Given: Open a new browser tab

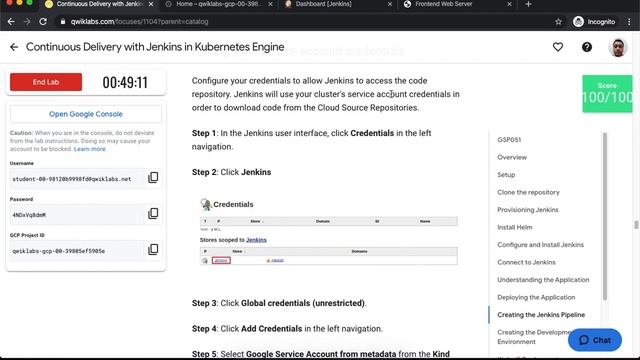Looking at the screenshot, I should point(528,4).
